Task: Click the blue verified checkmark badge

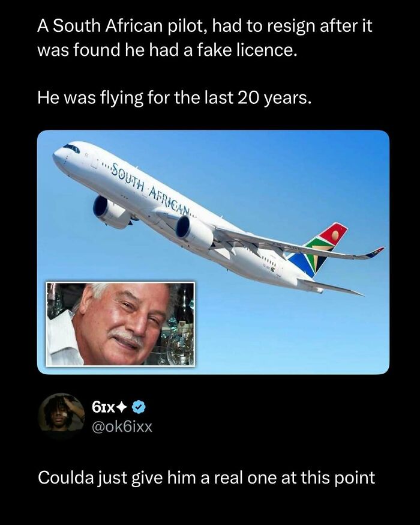Action: [138, 407]
